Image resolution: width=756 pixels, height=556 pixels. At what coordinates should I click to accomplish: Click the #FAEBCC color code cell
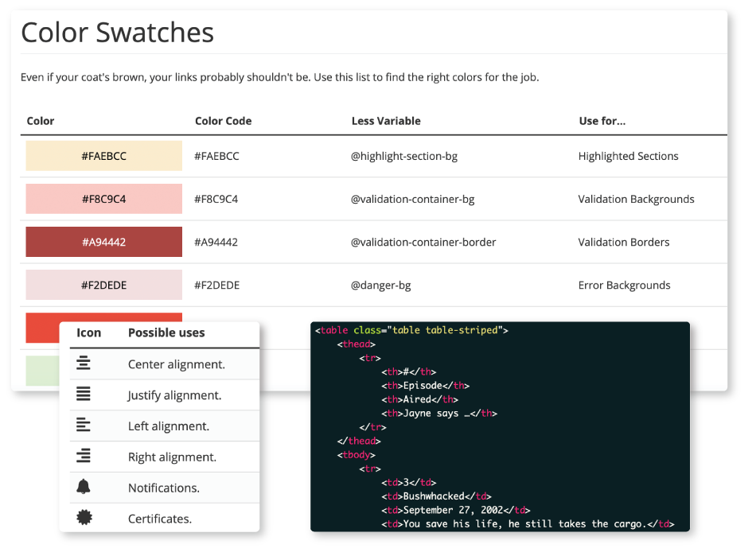click(x=216, y=156)
